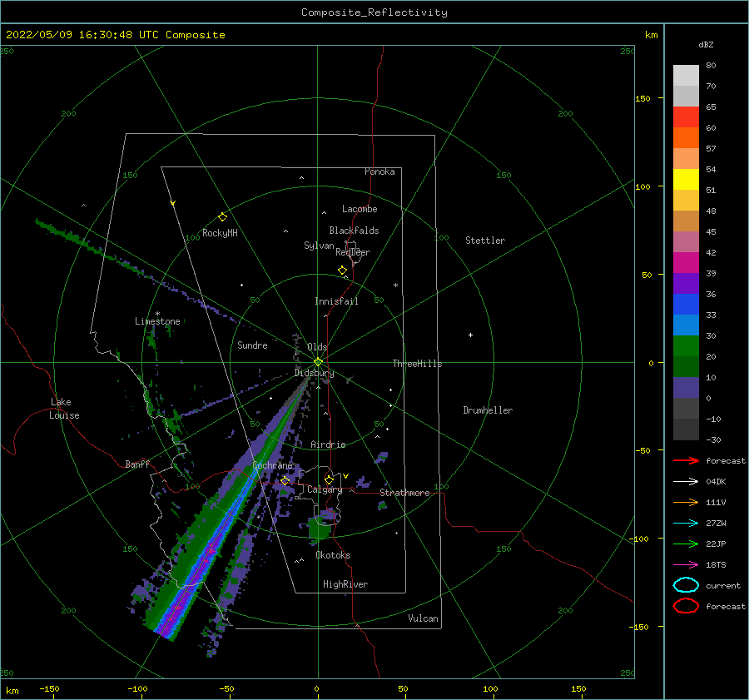Click the green 22JP arrow icon
Screen dimensions: 749x700
[686, 544]
